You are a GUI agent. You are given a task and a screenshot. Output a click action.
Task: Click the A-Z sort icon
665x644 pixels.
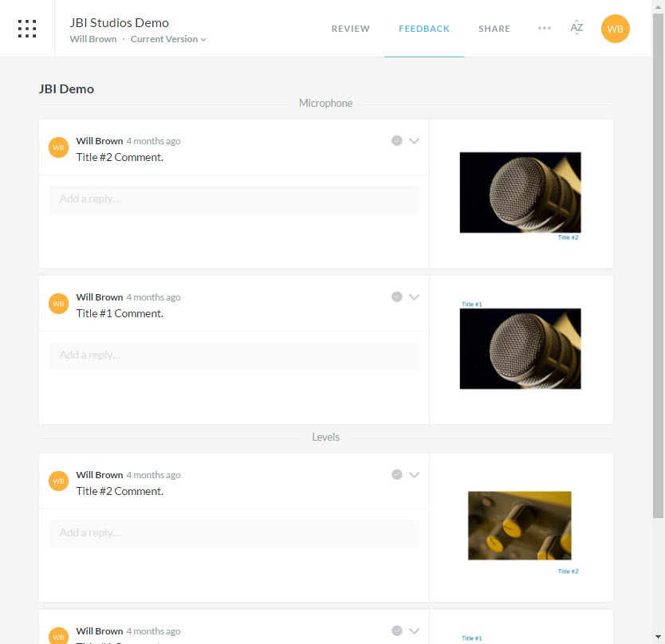click(x=576, y=28)
